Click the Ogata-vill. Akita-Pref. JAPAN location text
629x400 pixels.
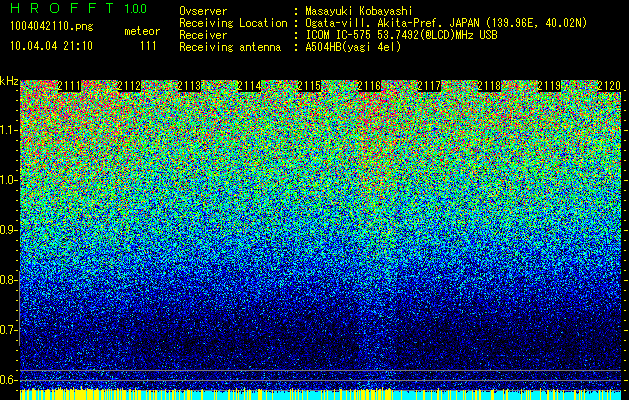tap(446, 23)
